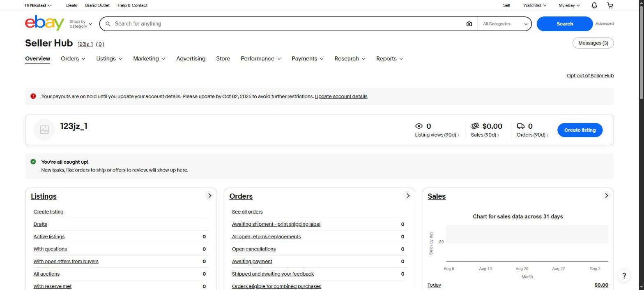Open With questions link

coord(50,249)
